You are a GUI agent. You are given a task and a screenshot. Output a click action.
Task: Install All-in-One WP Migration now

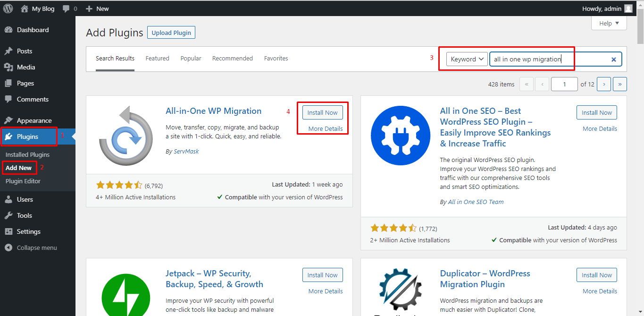323,112
